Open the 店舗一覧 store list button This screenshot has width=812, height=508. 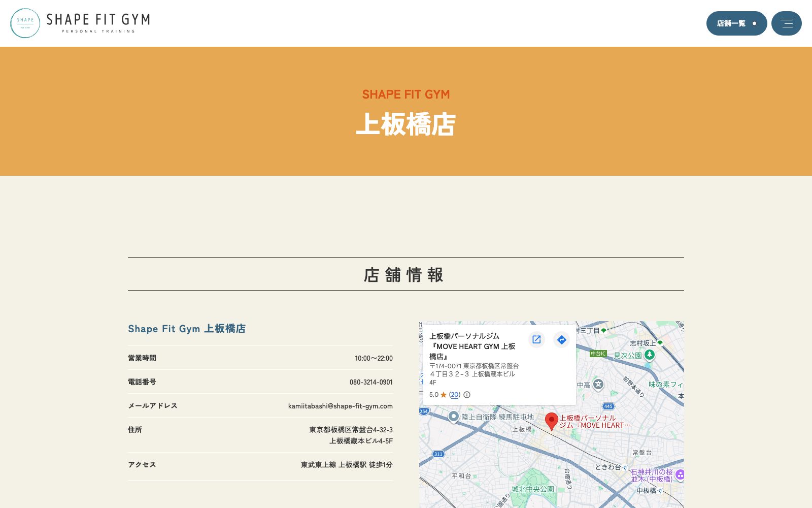point(736,23)
